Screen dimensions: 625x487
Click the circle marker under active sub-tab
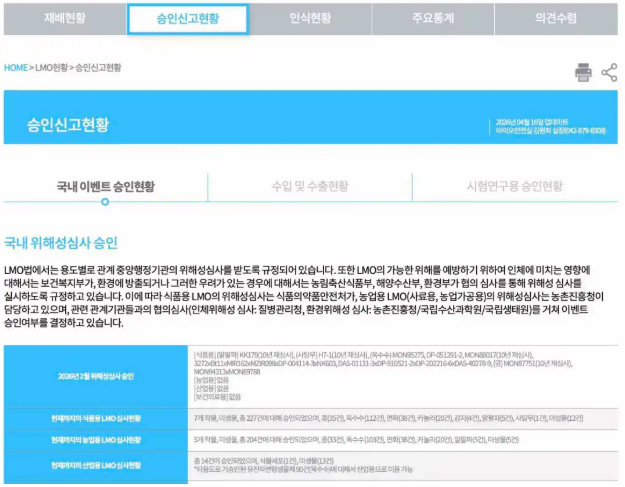[105, 202]
